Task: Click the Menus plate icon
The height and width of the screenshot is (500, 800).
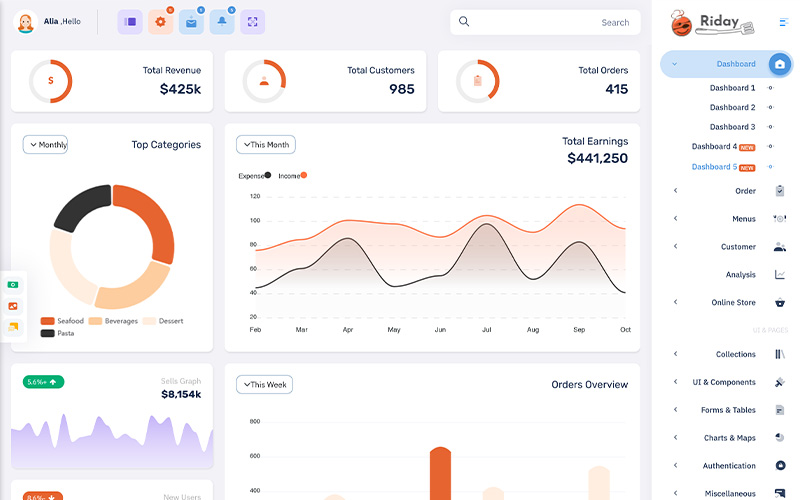Action: tap(780, 218)
